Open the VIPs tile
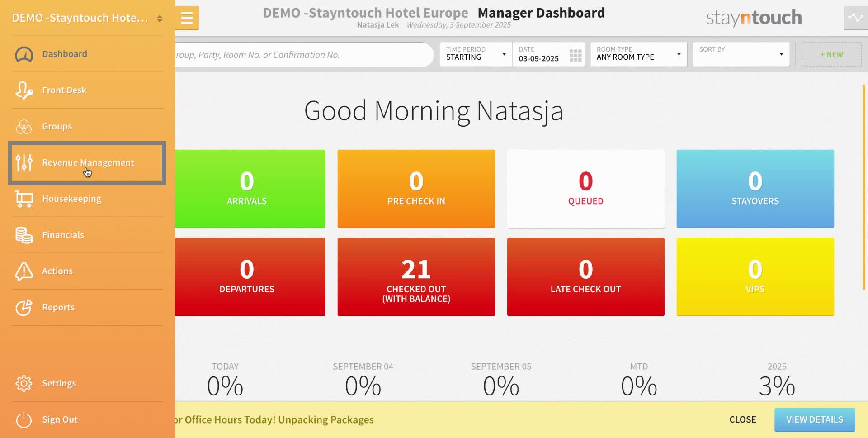This screenshot has height=438, width=868. point(755,277)
